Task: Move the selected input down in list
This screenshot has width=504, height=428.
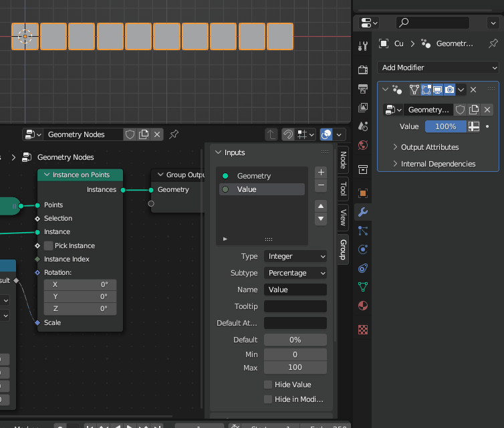Action: coord(321,219)
